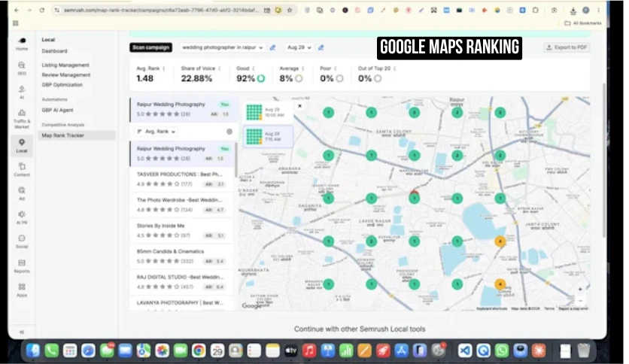The height and width of the screenshot is (364, 629).
Task: Open the AI PR sidebar icon
Action: [x=22, y=217]
